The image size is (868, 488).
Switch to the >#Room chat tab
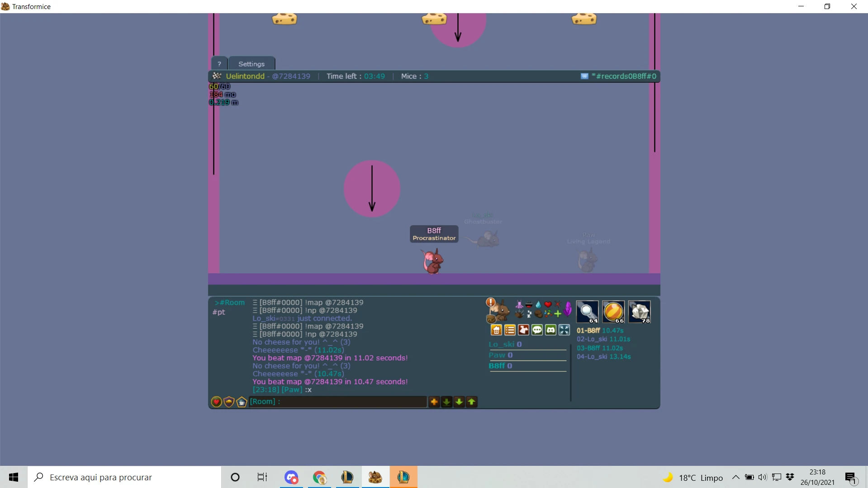click(230, 303)
